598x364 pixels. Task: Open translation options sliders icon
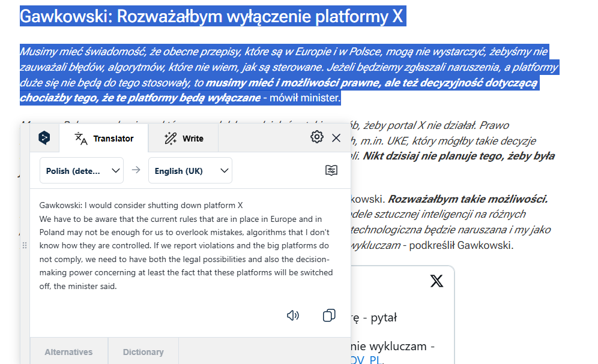pyautogui.click(x=331, y=170)
